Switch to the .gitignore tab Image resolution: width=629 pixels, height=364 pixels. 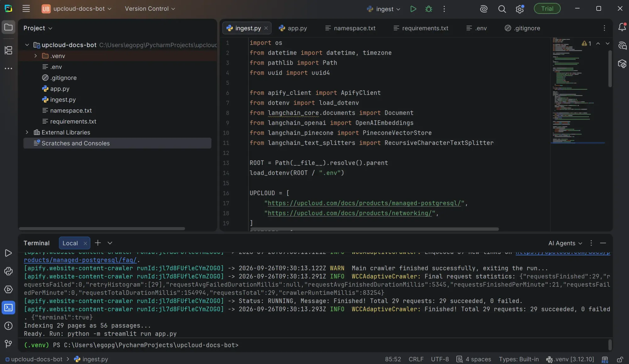tap(522, 28)
